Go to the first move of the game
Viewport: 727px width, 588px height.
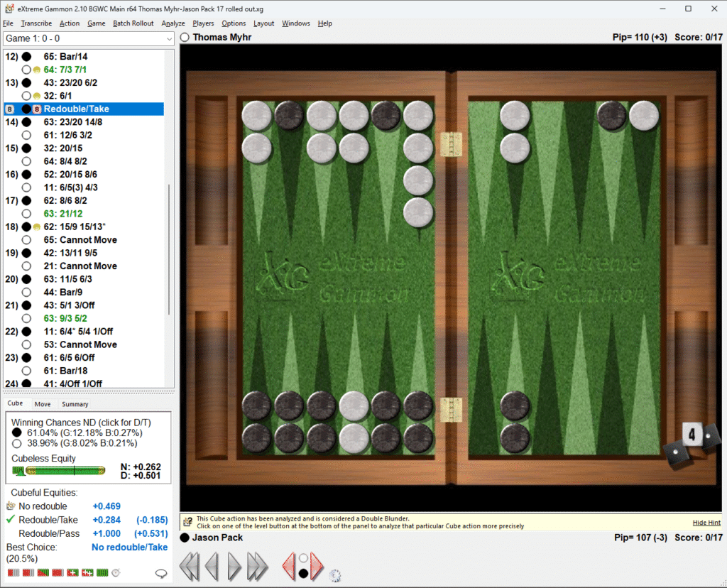[189, 566]
